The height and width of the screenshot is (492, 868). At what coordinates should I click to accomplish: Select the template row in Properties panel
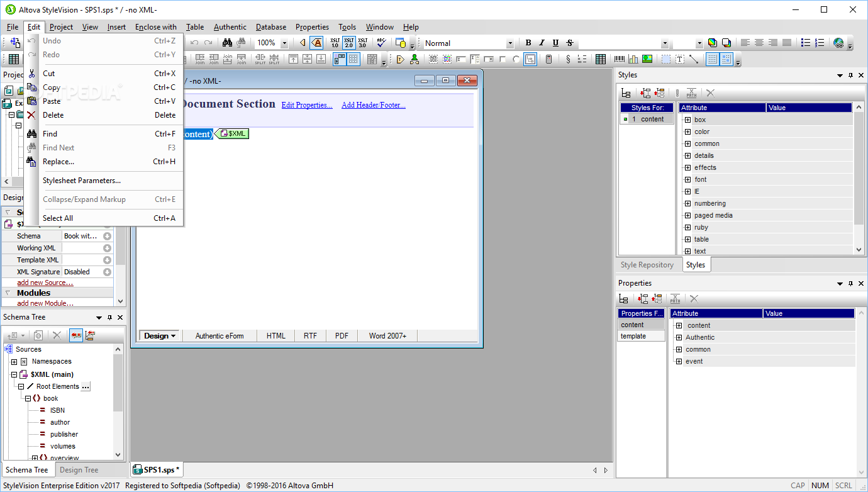(x=641, y=336)
